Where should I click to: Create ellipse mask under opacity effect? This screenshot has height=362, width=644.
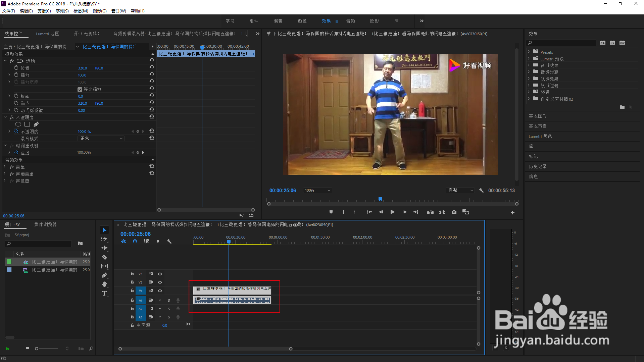(x=18, y=124)
